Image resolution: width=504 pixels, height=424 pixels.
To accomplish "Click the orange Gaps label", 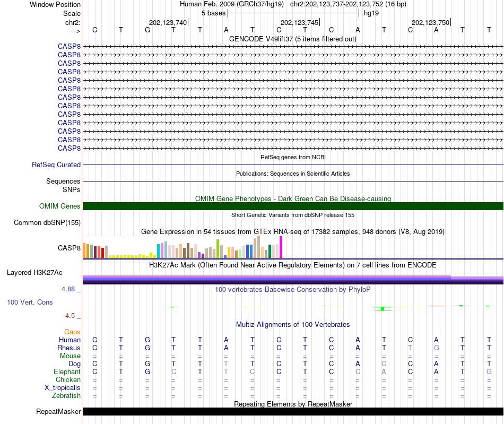I will 72,332.
